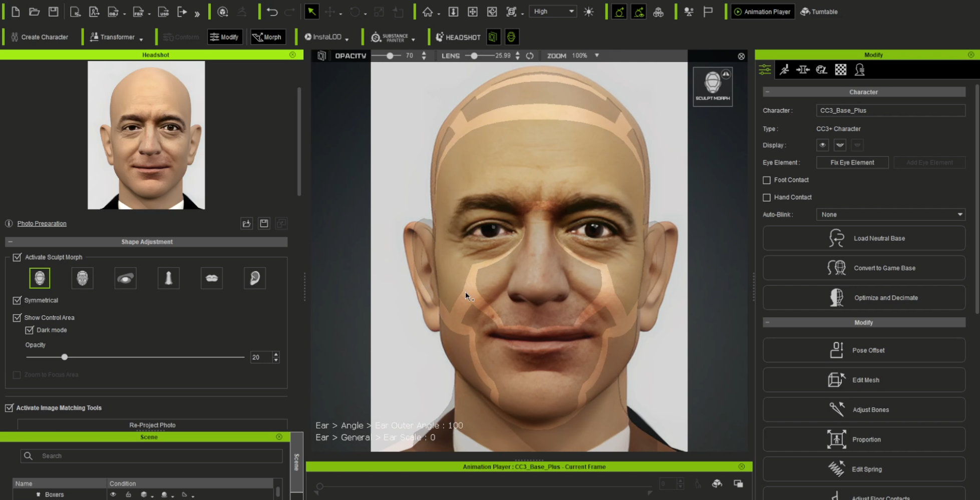The height and width of the screenshot is (500, 980).
Task: Click the New Project file icon
Action: [16, 12]
